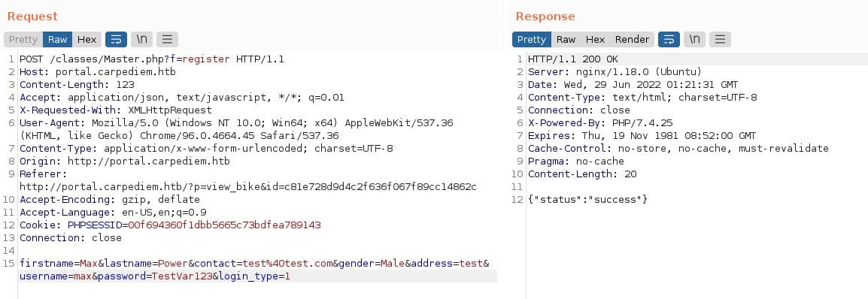Switch Response view to Raw tab

(566, 39)
